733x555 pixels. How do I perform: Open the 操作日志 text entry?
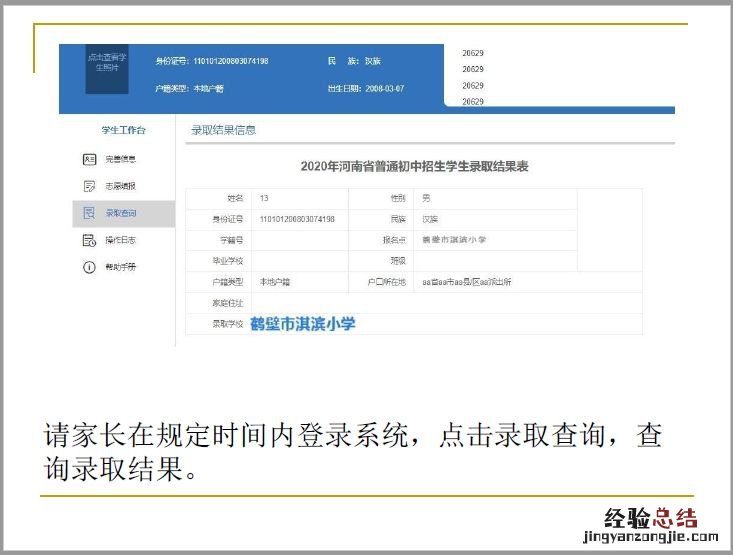120,240
